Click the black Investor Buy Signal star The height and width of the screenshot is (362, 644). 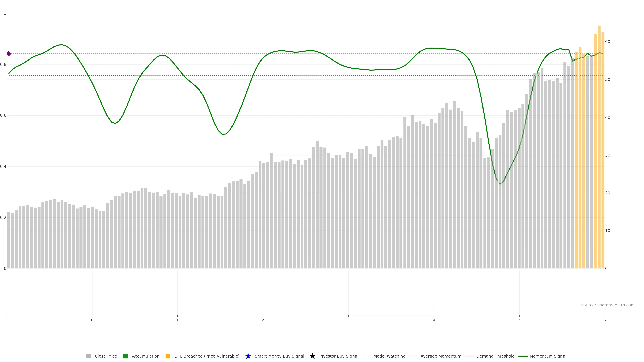coord(312,356)
